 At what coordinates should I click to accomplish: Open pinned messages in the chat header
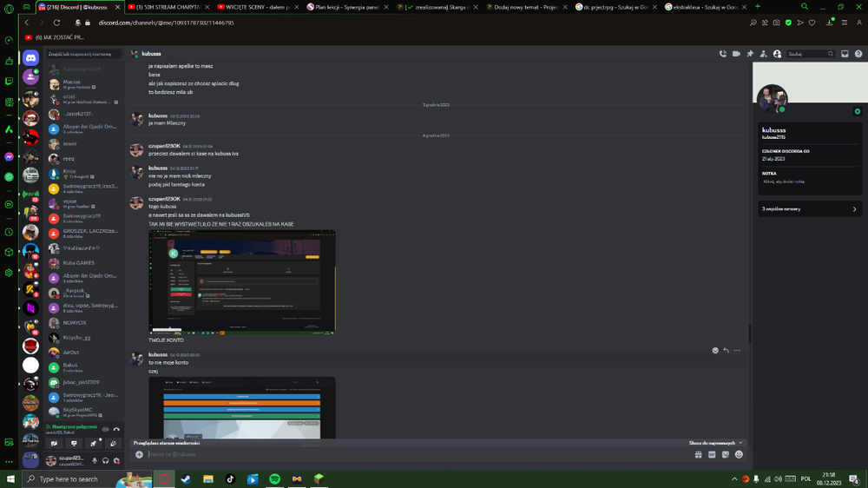point(750,54)
